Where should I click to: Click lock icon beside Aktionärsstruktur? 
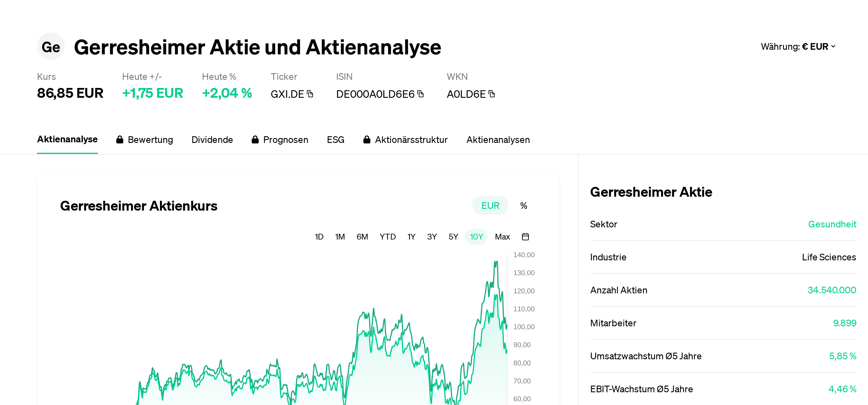(x=367, y=140)
